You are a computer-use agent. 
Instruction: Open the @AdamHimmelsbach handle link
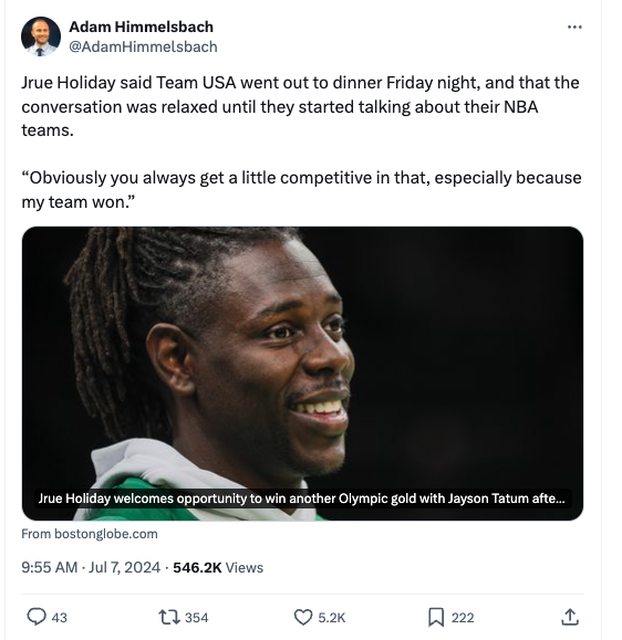(142, 46)
